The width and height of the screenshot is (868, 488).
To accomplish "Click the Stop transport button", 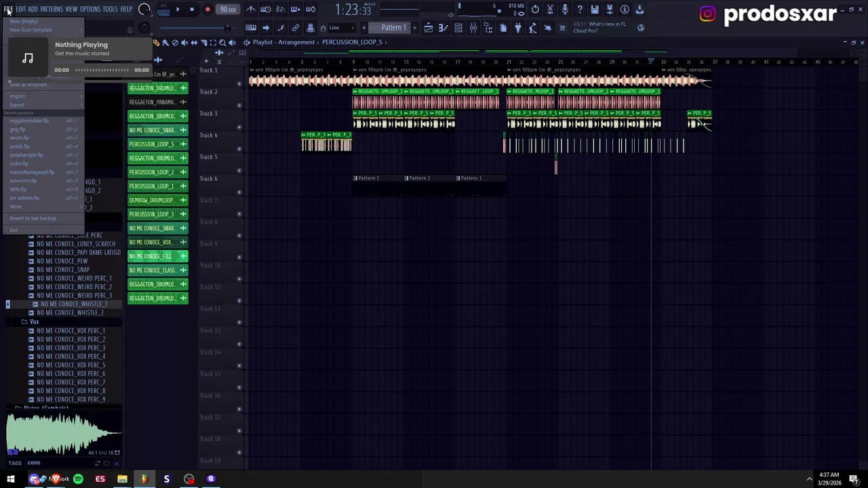I will [192, 9].
